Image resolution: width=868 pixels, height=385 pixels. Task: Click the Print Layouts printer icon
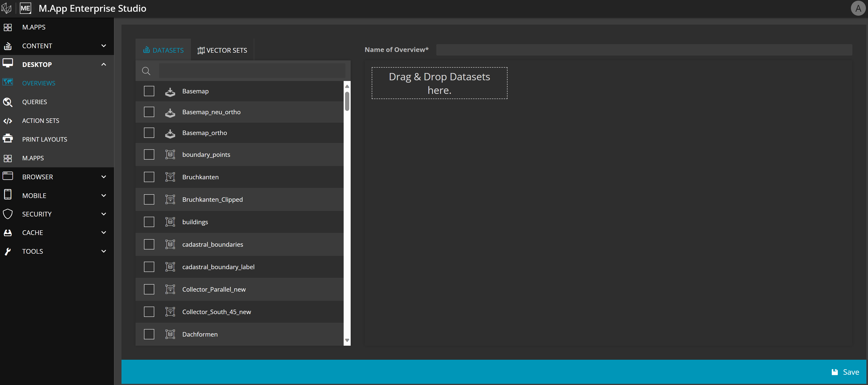point(8,139)
